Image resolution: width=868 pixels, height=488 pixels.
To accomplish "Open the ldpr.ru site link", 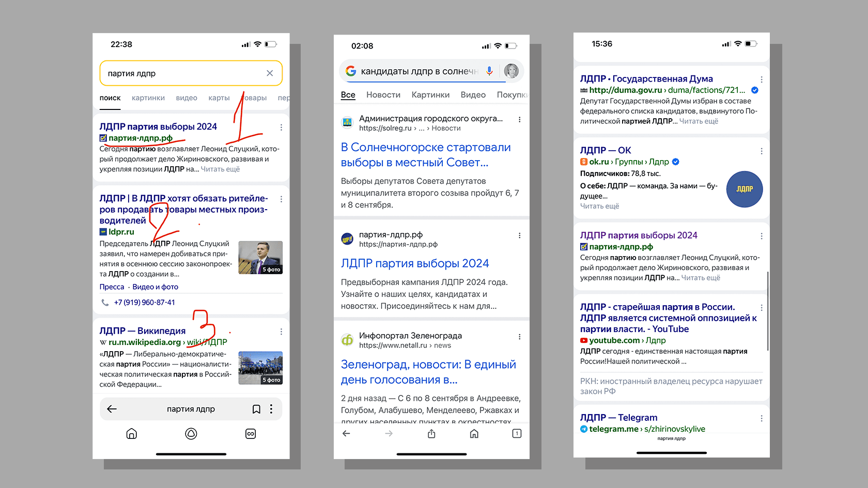I will coord(121,232).
